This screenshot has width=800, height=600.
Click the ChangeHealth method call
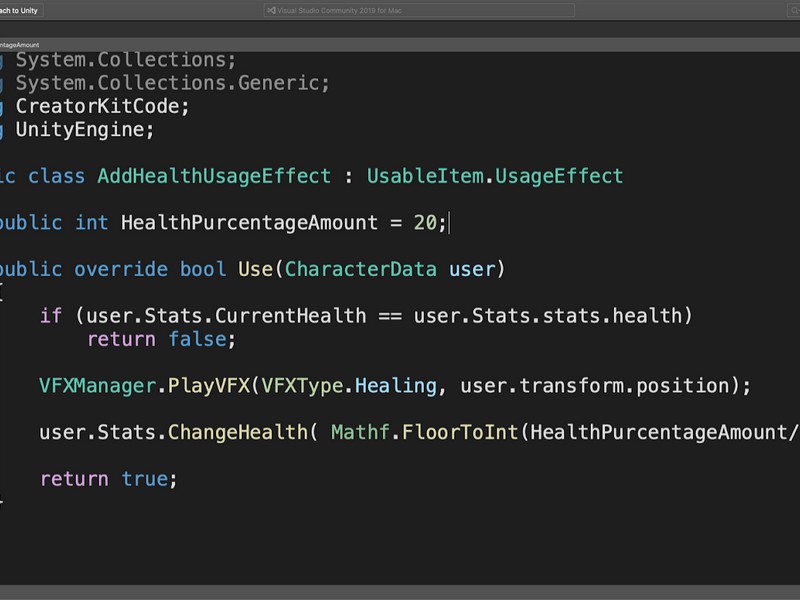click(237, 433)
